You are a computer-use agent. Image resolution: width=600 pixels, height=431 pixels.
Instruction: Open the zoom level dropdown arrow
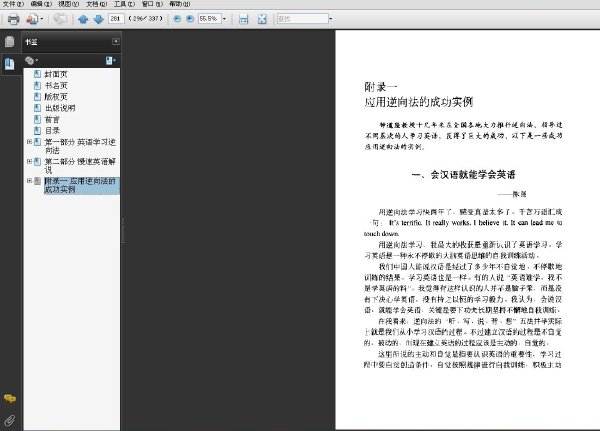click(x=224, y=18)
